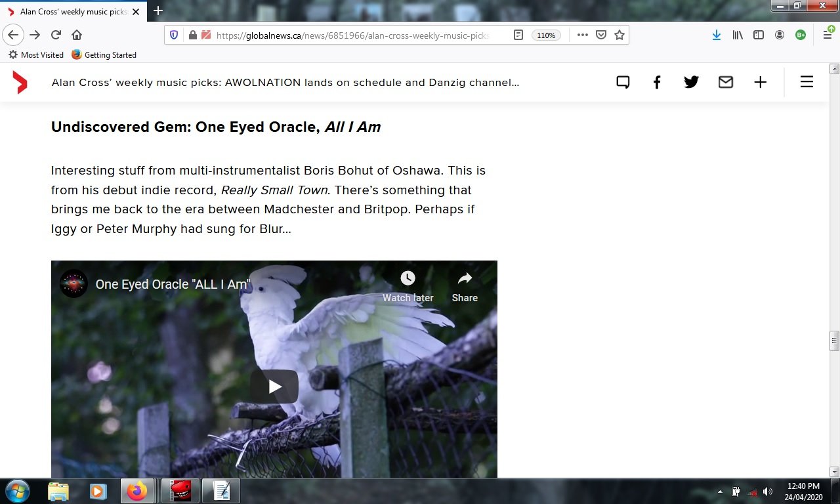The width and height of the screenshot is (840, 504).
Task: Select the Alan Cross weekly music picks tab
Action: (72, 11)
